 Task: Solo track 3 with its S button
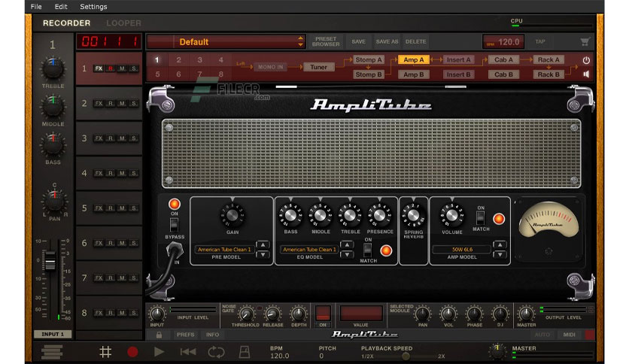click(x=134, y=138)
